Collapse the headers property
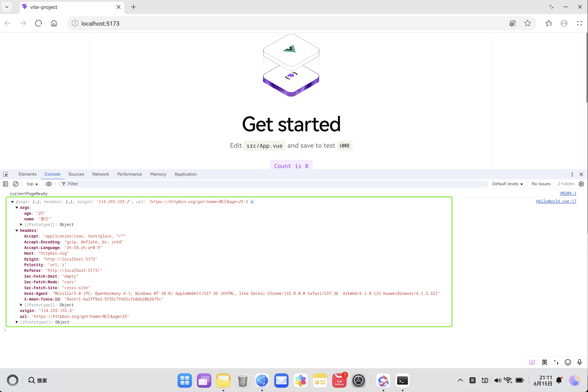This screenshot has height=392, width=588. (17, 230)
